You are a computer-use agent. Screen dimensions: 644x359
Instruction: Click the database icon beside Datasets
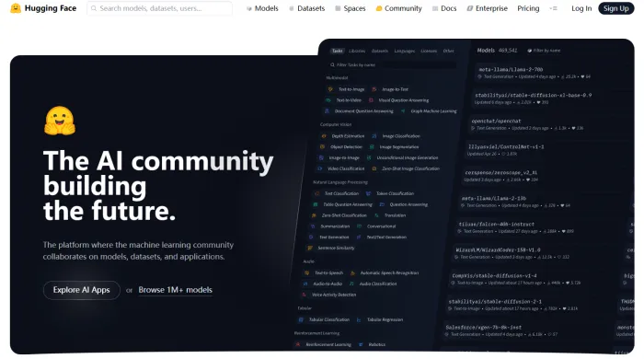pyautogui.click(x=292, y=8)
